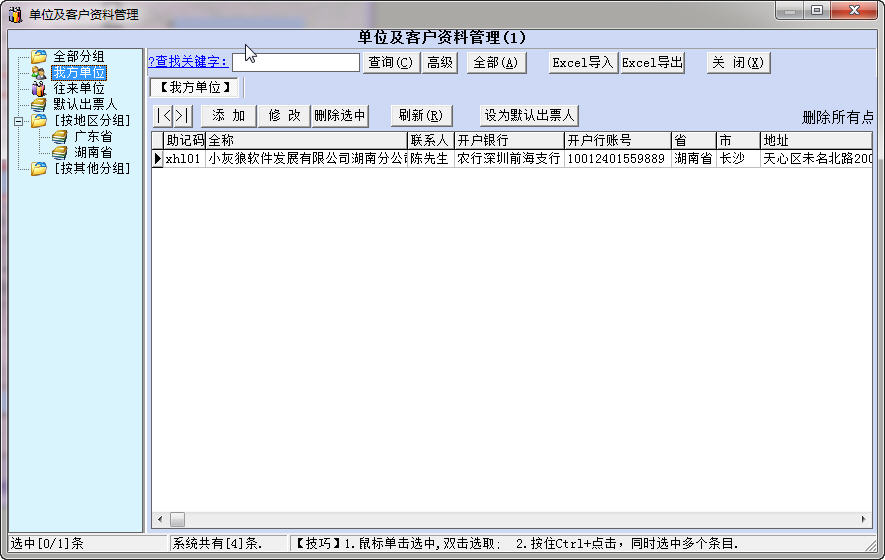Jump to last record with >| button
The width and height of the screenshot is (885, 560).
(181, 116)
